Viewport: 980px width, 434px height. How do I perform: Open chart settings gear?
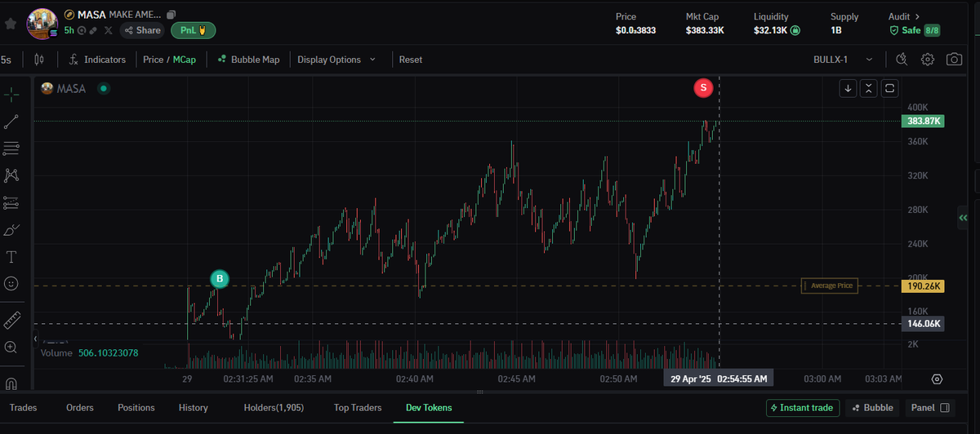(928, 60)
